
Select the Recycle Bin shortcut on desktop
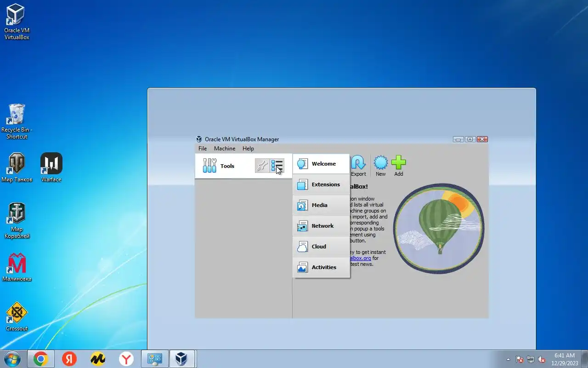point(17,121)
